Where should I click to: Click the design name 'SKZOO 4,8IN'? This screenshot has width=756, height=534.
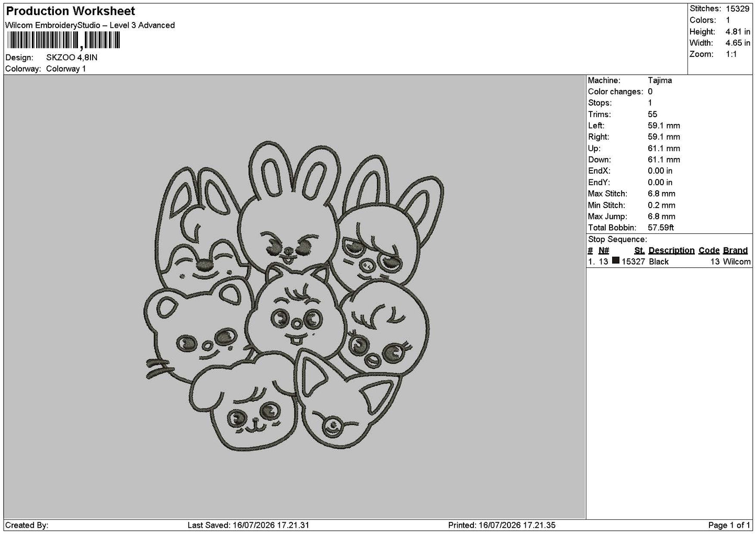point(72,58)
